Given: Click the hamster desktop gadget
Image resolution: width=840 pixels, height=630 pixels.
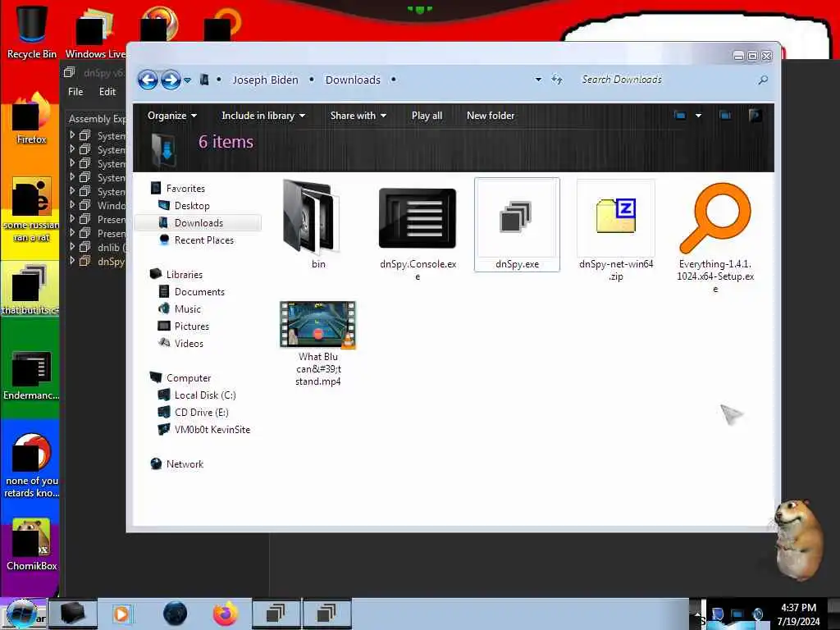Looking at the screenshot, I should tap(798, 539).
